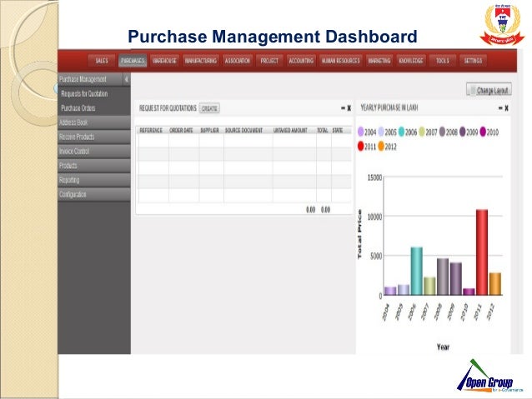
Task: Click the 2010 legend color dot
Action: [483, 132]
